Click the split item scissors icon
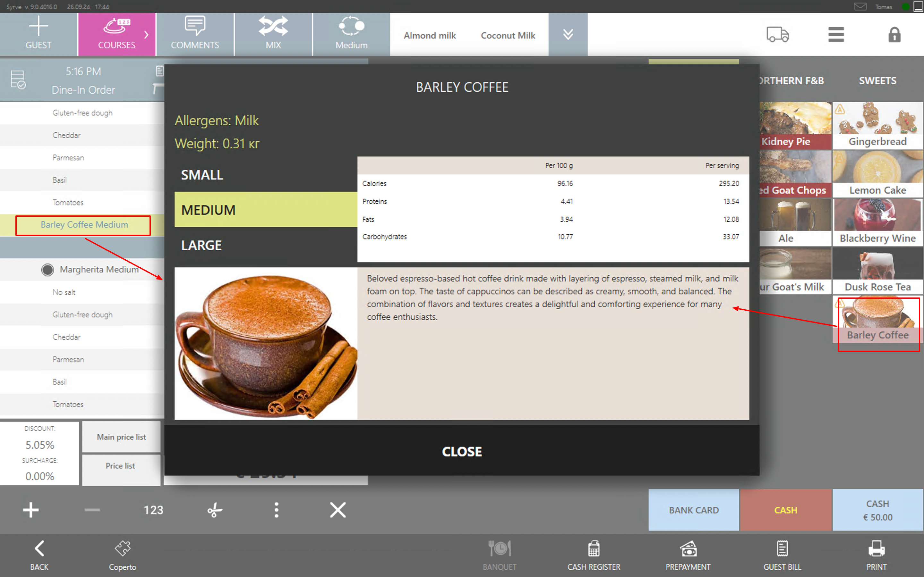Viewport: 924px width, 577px height. coord(215,510)
